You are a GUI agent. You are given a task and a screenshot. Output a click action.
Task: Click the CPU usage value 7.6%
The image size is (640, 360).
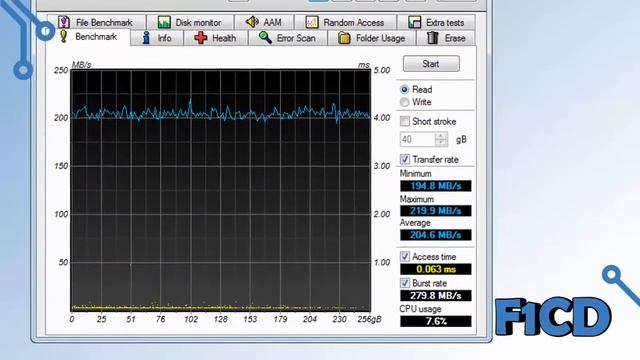pyautogui.click(x=436, y=321)
